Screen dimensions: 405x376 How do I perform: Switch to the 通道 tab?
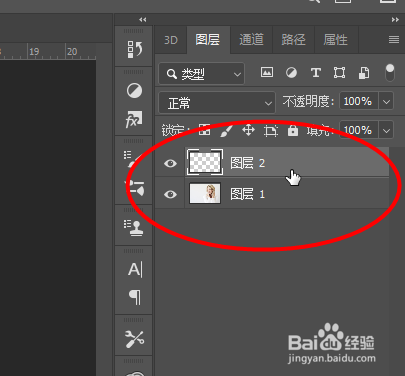252,40
